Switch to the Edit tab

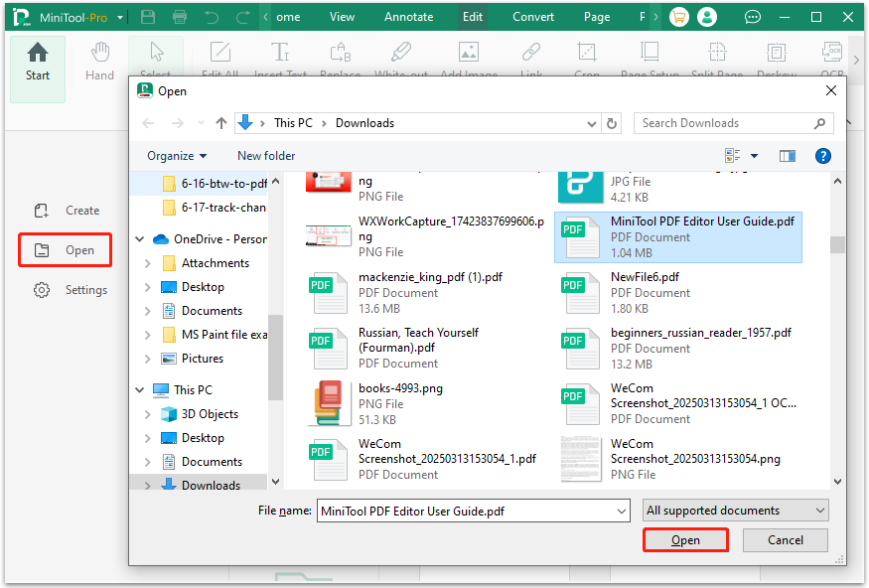point(473,17)
